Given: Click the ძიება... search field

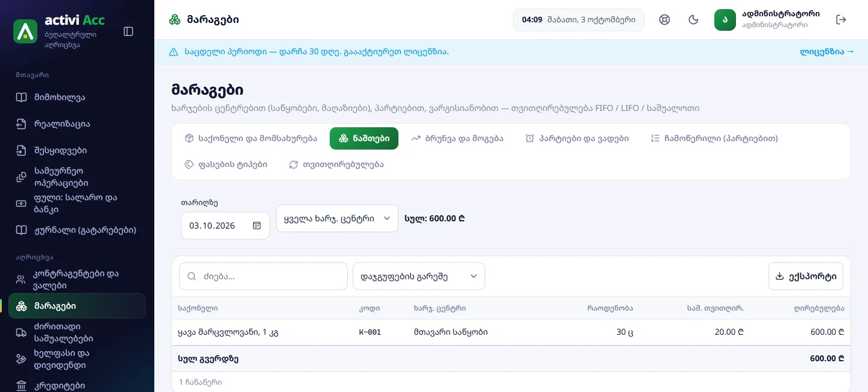Looking at the screenshot, I should point(263,276).
